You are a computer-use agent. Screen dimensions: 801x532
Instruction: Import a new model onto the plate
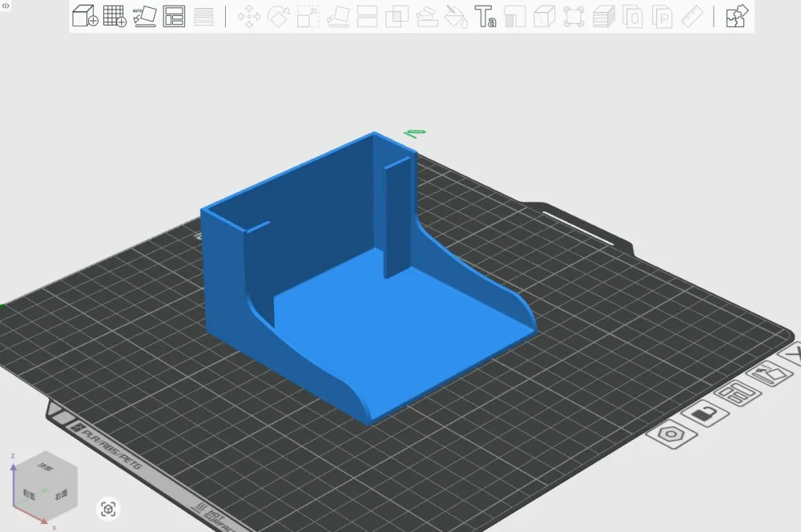[84, 15]
